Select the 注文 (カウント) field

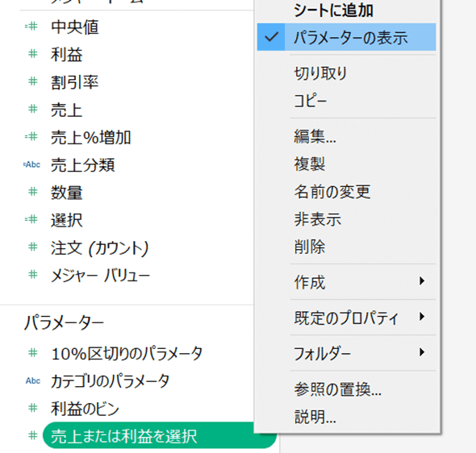click(x=99, y=247)
